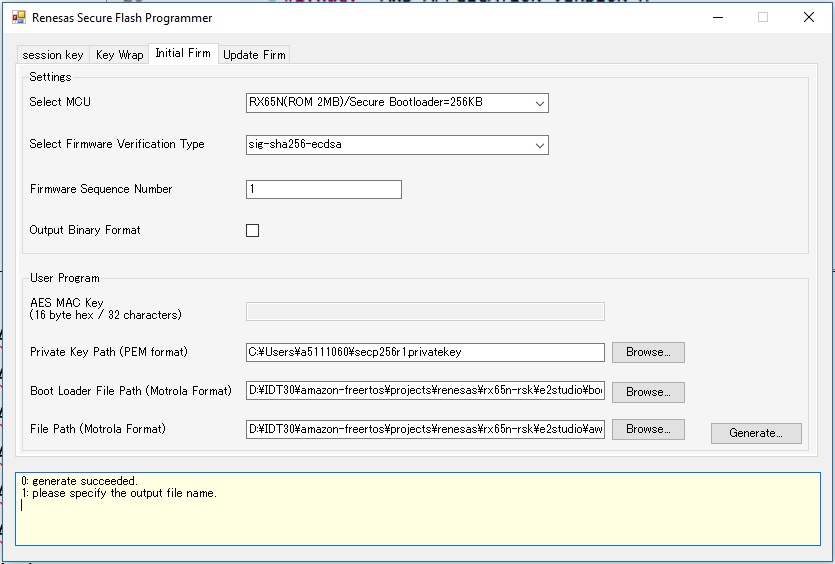Screen dimensions: 835x564
Task: Browse for the user program file path
Action: point(648,429)
